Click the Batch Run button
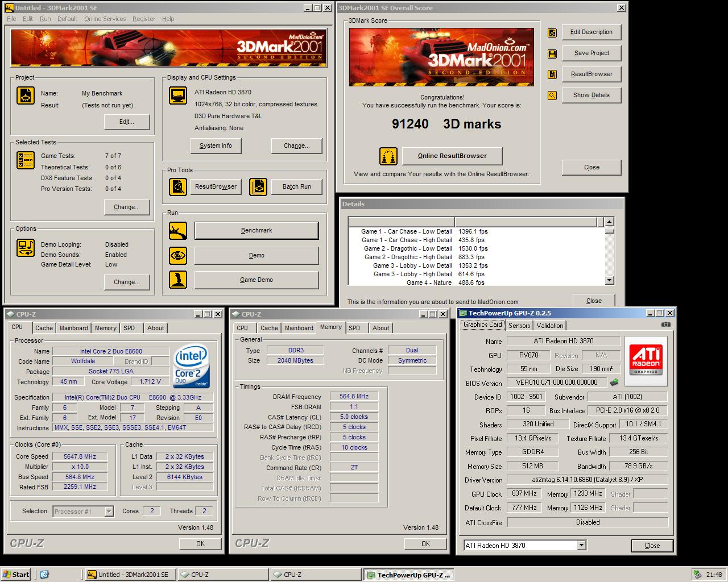This screenshot has height=582, width=728. click(x=297, y=186)
